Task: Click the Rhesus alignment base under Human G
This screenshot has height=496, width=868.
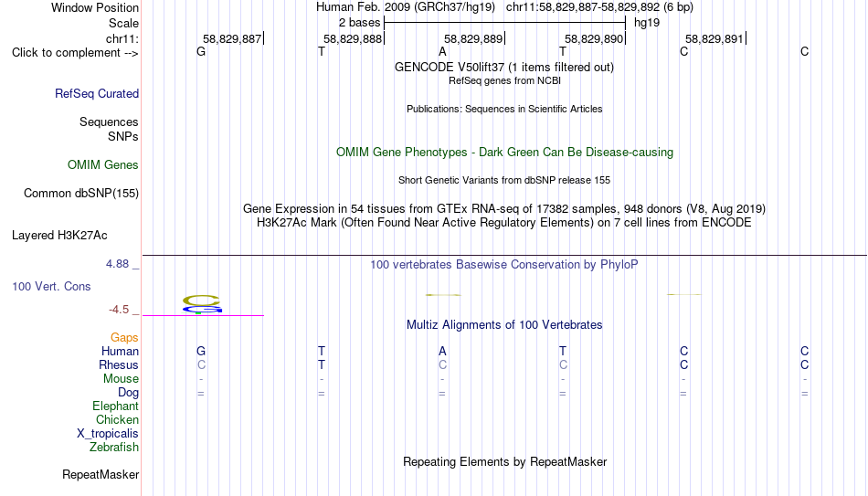Action: tap(201, 365)
